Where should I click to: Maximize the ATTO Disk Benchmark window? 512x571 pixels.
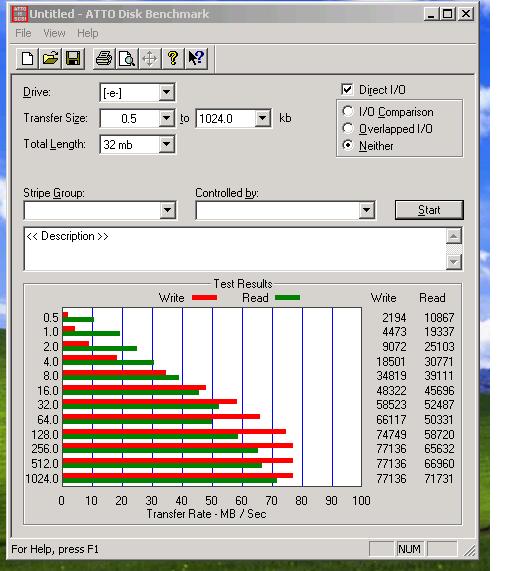click(447, 14)
